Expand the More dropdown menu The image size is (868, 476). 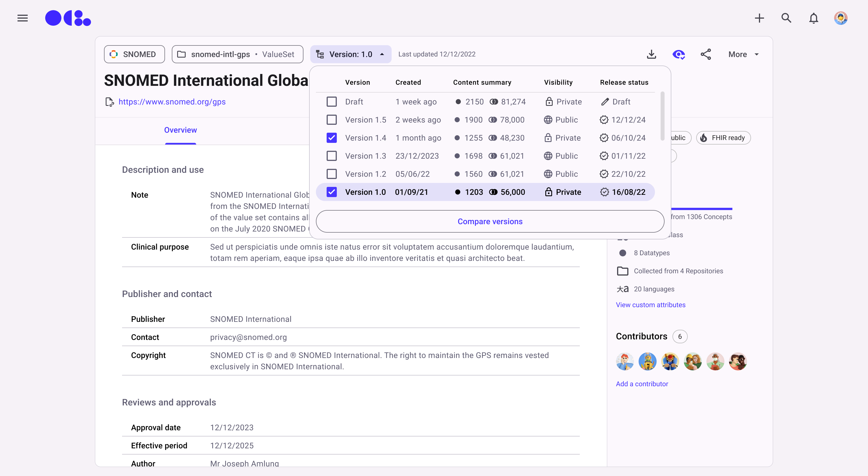(743, 54)
